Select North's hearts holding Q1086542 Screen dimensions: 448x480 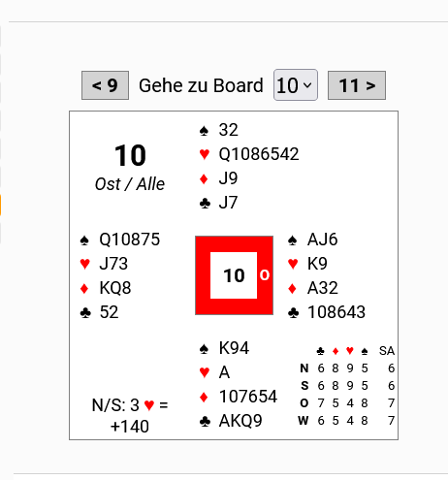click(259, 154)
